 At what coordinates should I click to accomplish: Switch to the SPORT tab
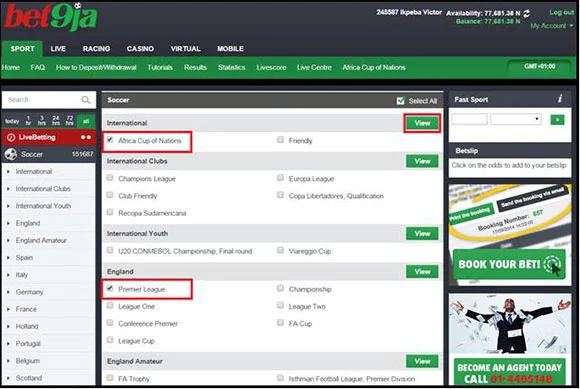pyautogui.click(x=23, y=49)
